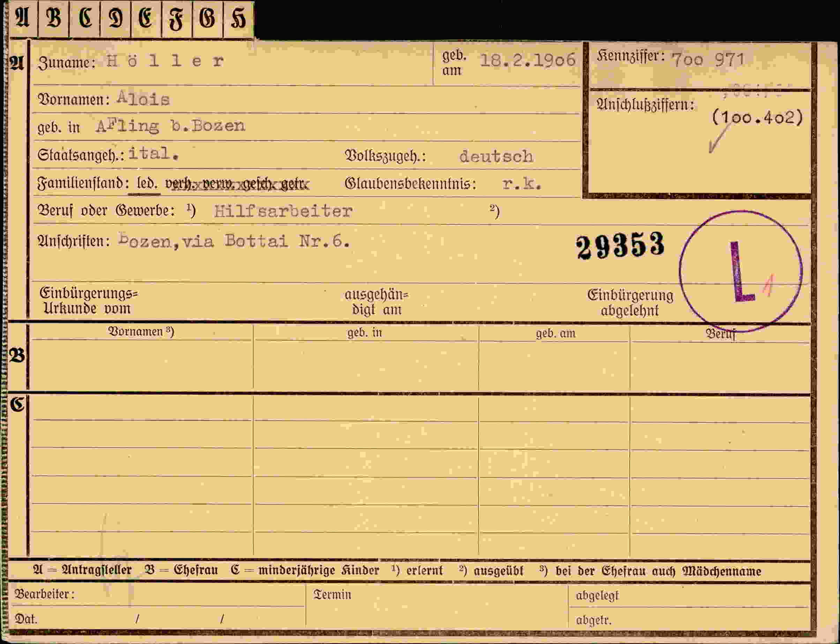Click the footnote "1) erlernt"
The height and width of the screenshot is (644, 840).
click(x=417, y=570)
